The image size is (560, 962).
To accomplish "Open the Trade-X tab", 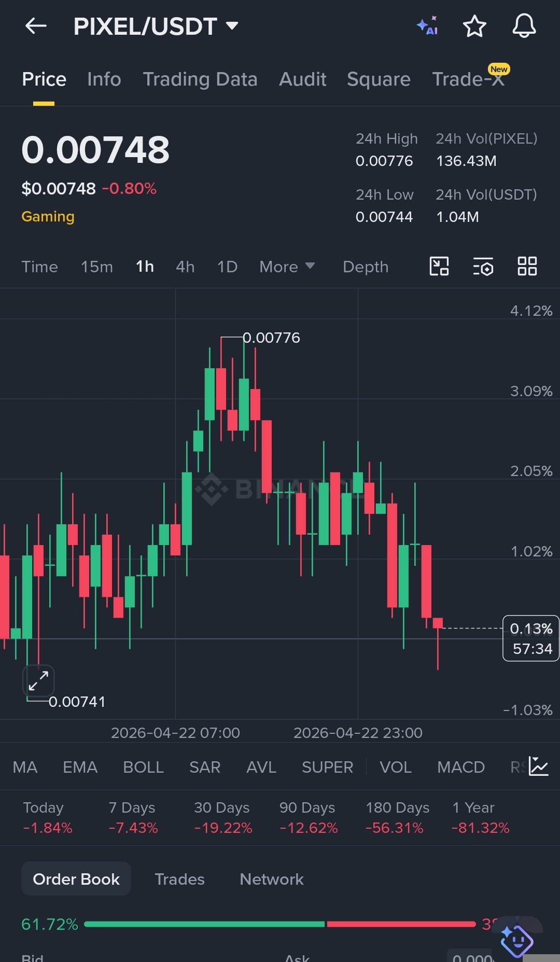I will [x=469, y=79].
